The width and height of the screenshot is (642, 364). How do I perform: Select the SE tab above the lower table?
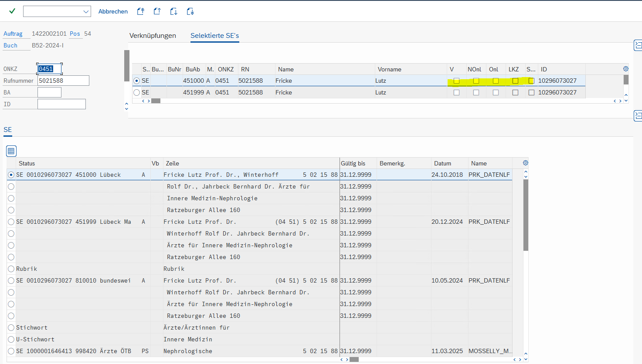pyautogui.click(x=8, y=130)
